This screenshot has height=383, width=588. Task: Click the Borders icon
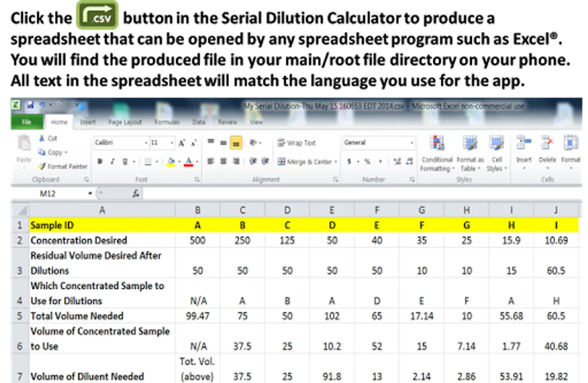click(148, 162)
